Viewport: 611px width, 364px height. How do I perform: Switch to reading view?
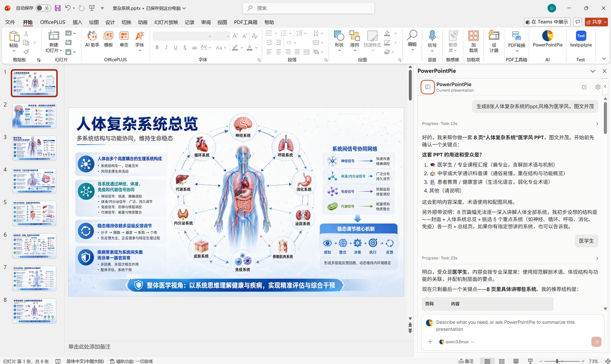click(516, 361)
